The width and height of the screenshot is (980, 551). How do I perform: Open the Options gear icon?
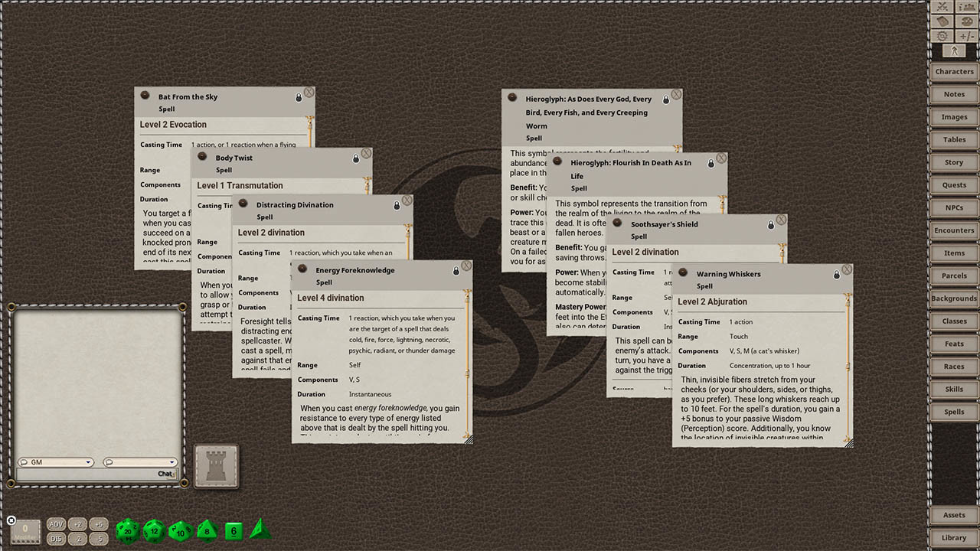[x=942, y=35]
